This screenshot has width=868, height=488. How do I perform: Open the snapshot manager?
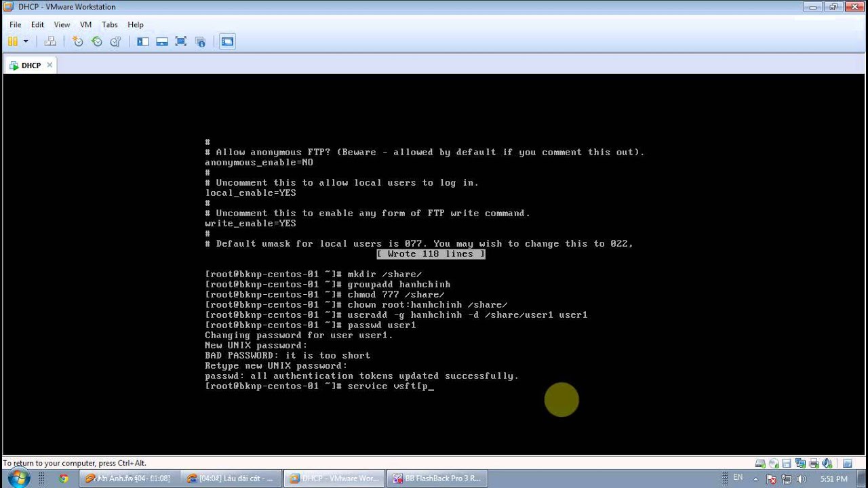pyautogui.click(x=115, y=41)
